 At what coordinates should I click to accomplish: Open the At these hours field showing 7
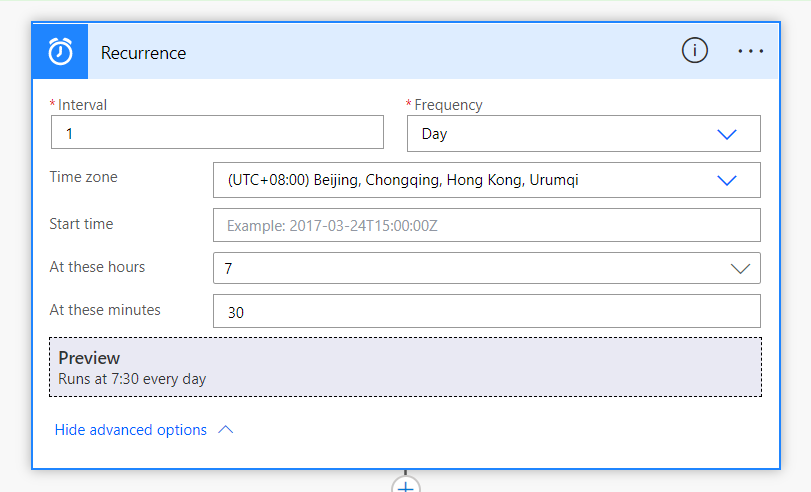coord(460,268)
